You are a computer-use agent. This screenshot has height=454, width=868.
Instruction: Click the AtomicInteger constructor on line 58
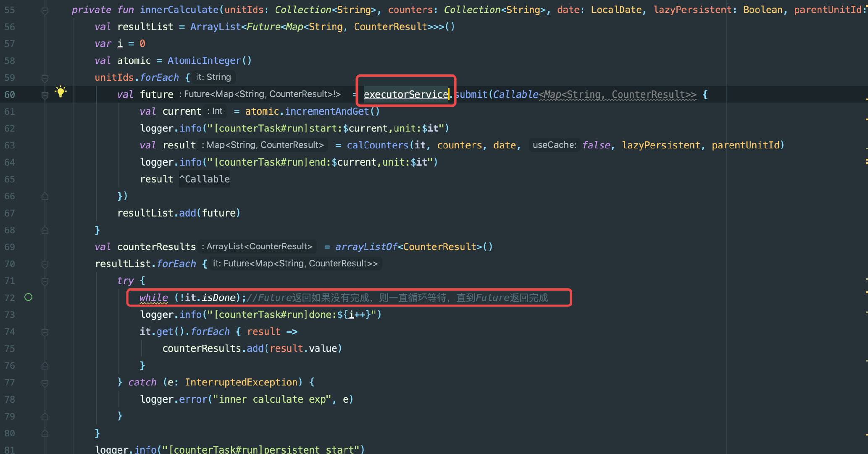(204, 61)
